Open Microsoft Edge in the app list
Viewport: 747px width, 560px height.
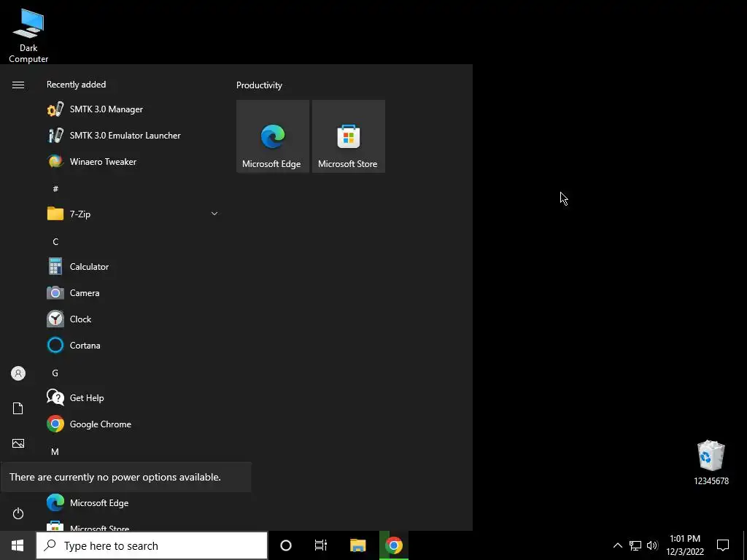(x=133, y=503)
